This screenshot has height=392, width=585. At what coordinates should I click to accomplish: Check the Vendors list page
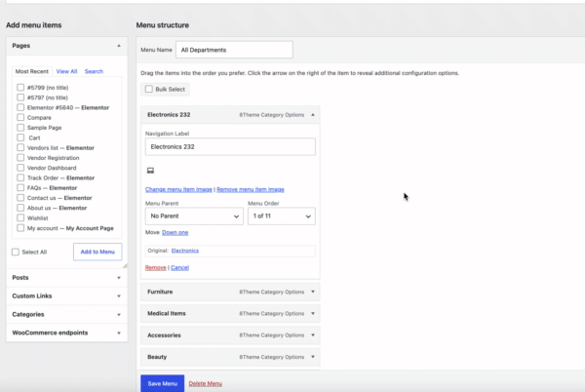[20, 147]
